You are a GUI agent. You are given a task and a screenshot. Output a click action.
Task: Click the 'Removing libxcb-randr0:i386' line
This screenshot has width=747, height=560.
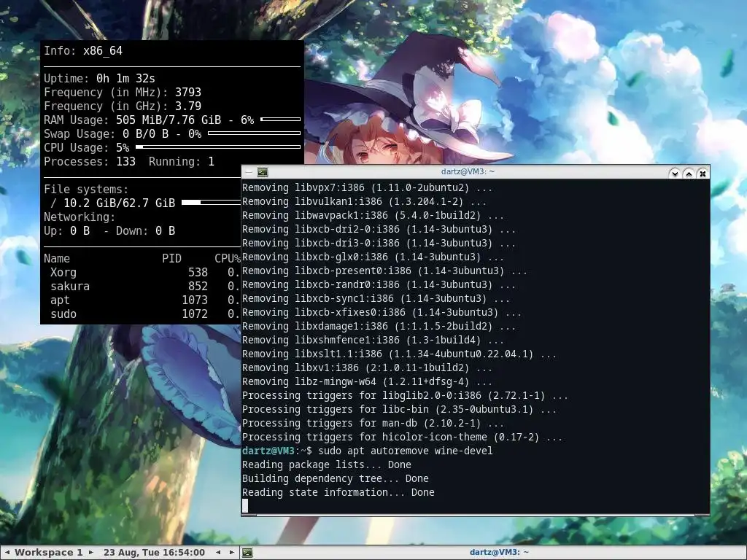coord(379,284)
